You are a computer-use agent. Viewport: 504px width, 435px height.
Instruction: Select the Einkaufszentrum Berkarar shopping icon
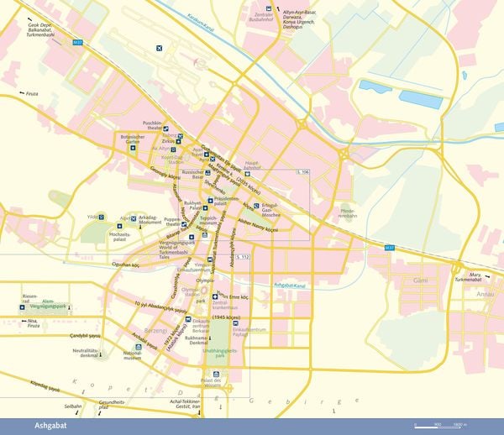(x=188, y=319)
